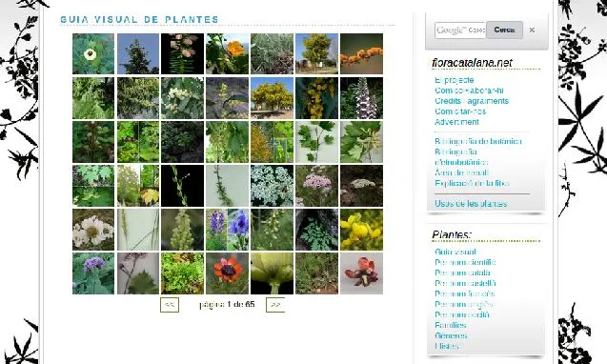Open pale yellow-green flower on black thumbnail

[x=273, y=273]
